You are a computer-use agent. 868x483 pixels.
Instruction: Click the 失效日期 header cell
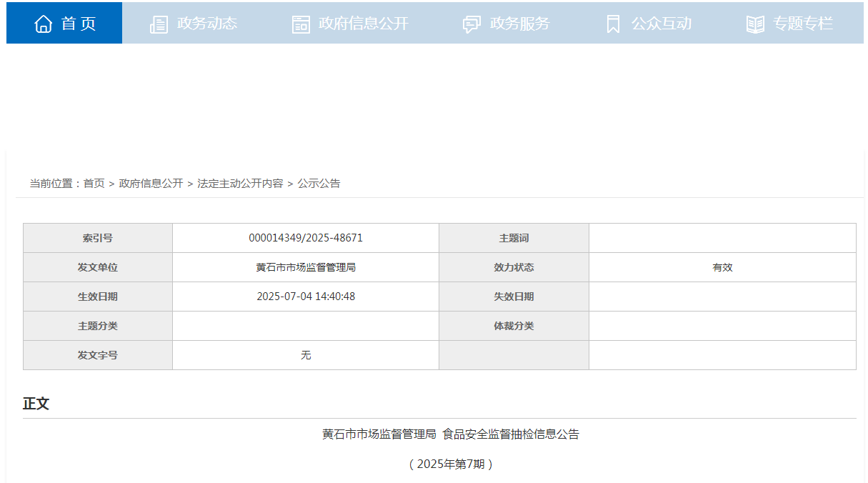pyautogui.click(x=514, y=297)
